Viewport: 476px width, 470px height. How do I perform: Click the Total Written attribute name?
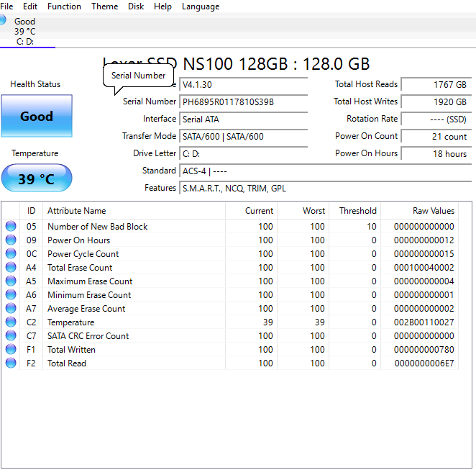[71, 350]
